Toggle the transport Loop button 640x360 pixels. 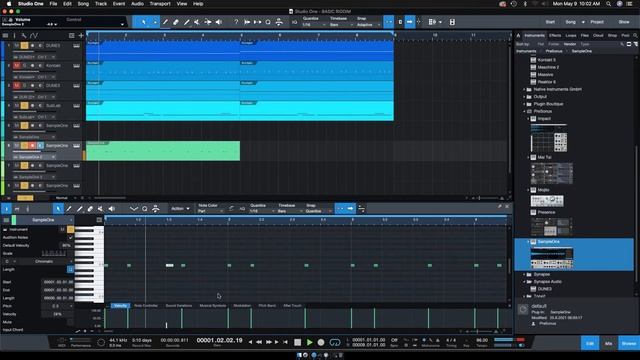click(335, 342)
